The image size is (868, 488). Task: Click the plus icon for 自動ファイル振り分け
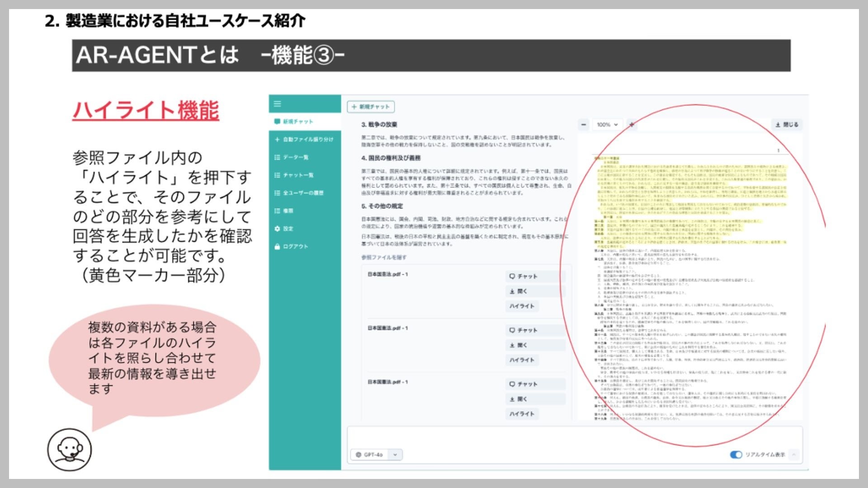tap(277, 139)
